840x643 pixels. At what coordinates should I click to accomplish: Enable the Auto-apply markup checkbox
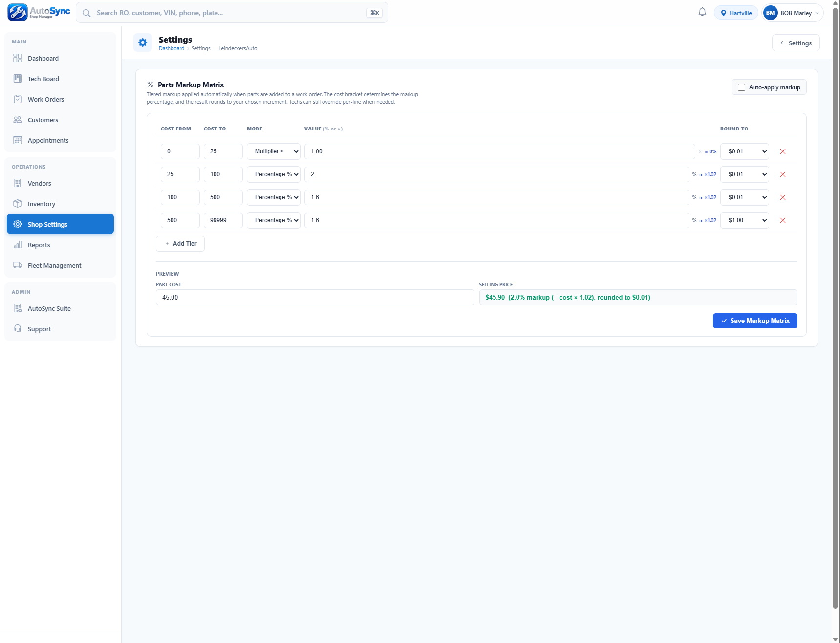741,87
